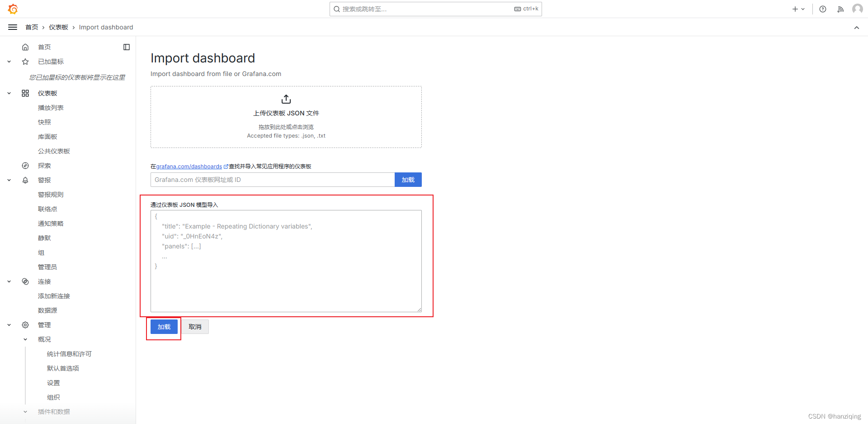Open 库面板 in sidebar

point(47,137)
